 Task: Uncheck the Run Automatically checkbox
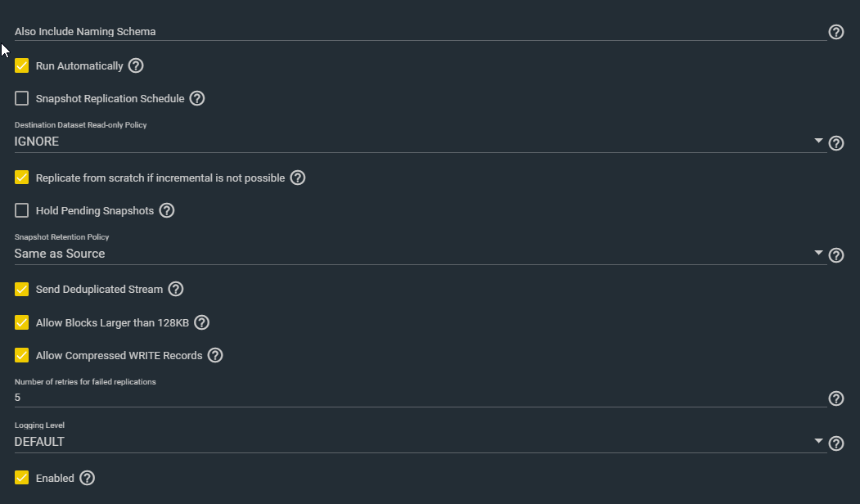point(21,65)
